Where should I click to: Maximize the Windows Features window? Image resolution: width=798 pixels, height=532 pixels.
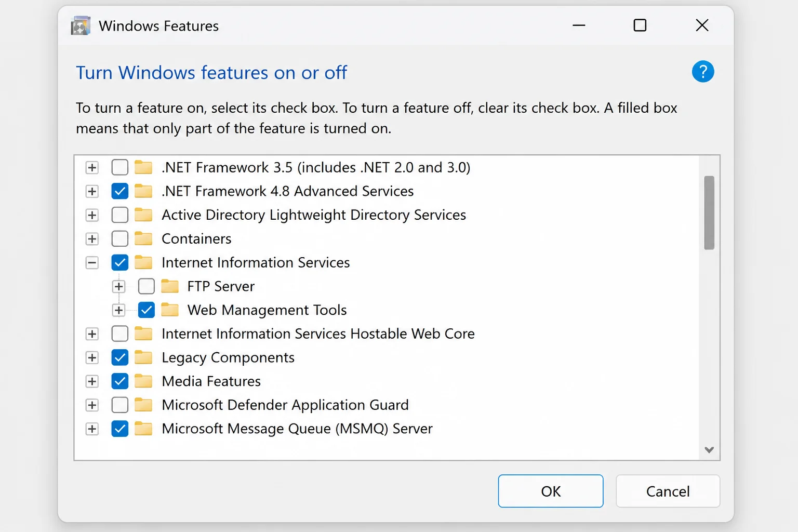click(640, 25)
